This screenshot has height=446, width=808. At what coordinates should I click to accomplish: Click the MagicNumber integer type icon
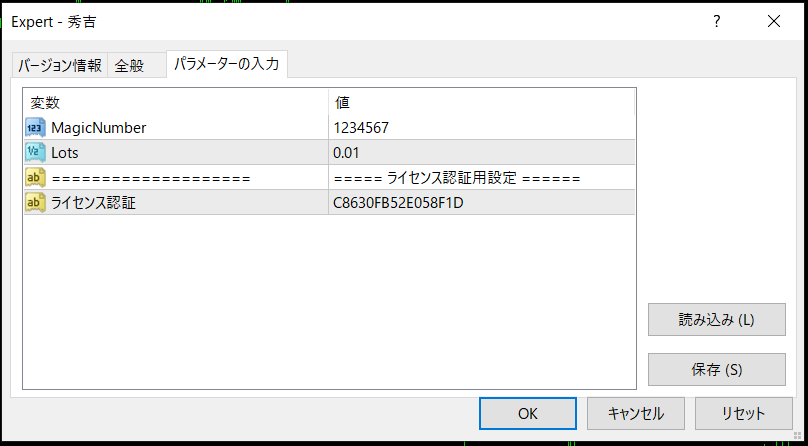35,128
